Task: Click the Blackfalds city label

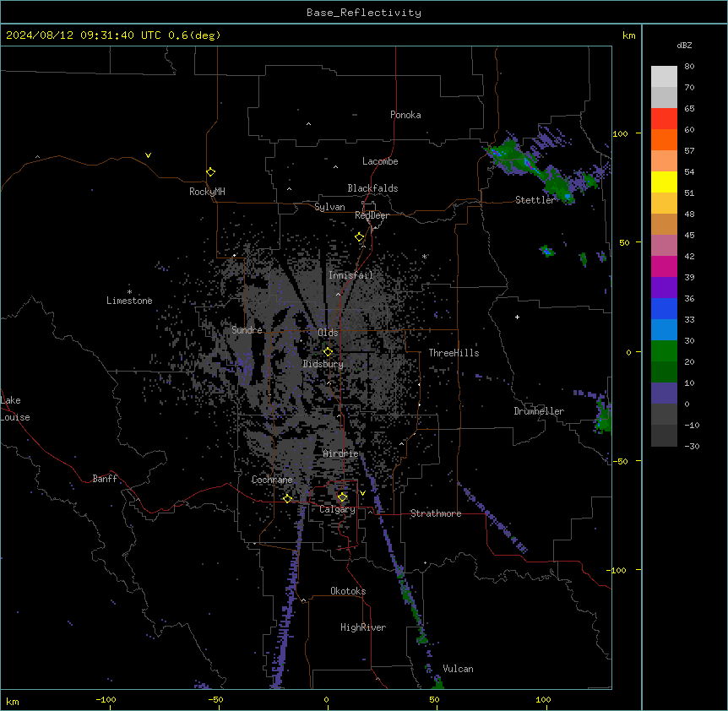Action: point(372,188)
